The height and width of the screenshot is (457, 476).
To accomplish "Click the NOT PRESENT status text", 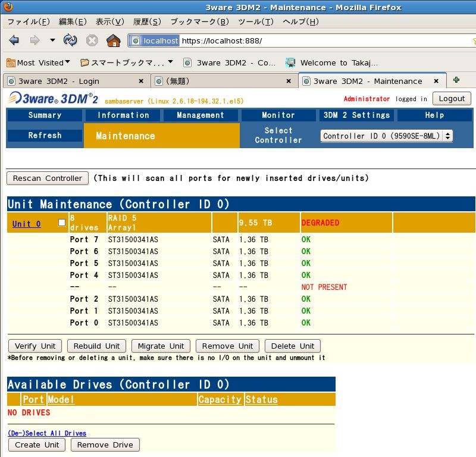I will (324, 287).
